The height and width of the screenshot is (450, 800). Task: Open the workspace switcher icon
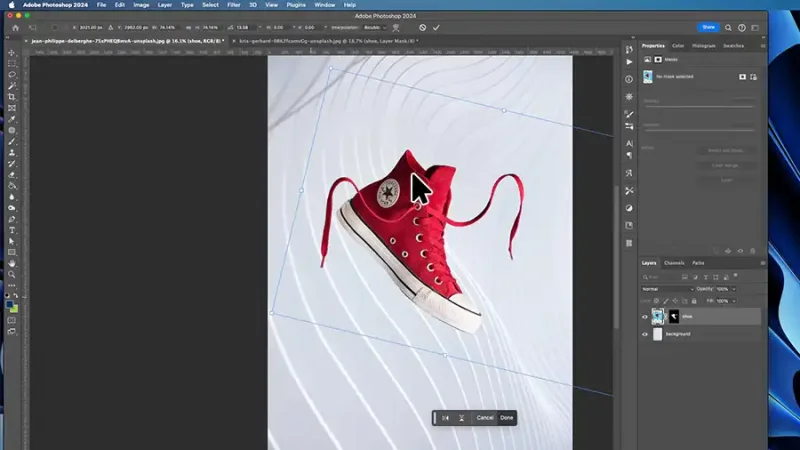(x=755, y=28)
